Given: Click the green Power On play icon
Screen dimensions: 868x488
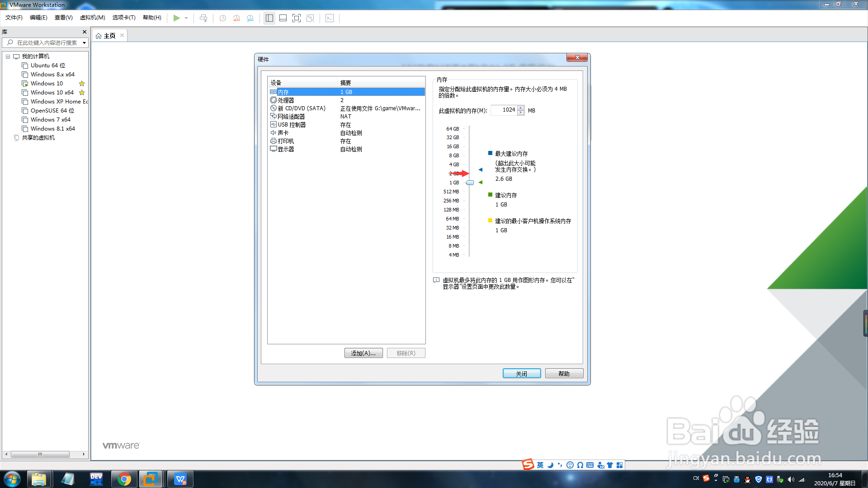Looking at the screenshot, I should (176, 18).
